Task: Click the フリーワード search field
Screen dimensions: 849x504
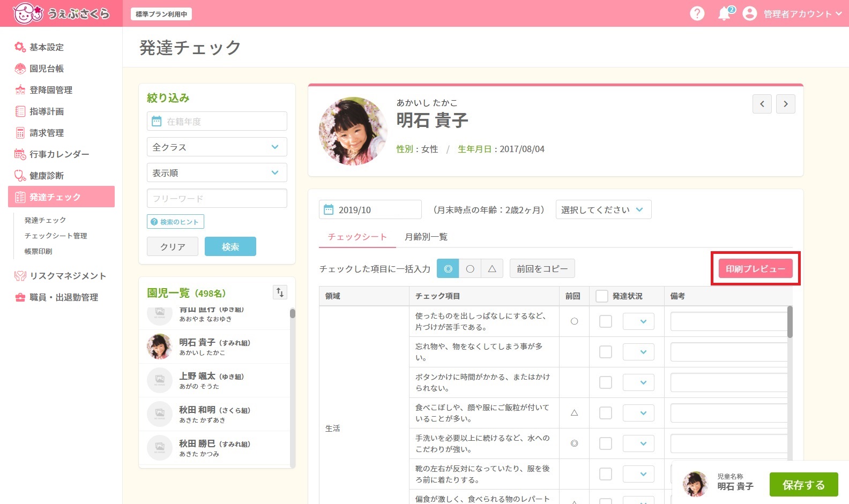Action: 217,198
